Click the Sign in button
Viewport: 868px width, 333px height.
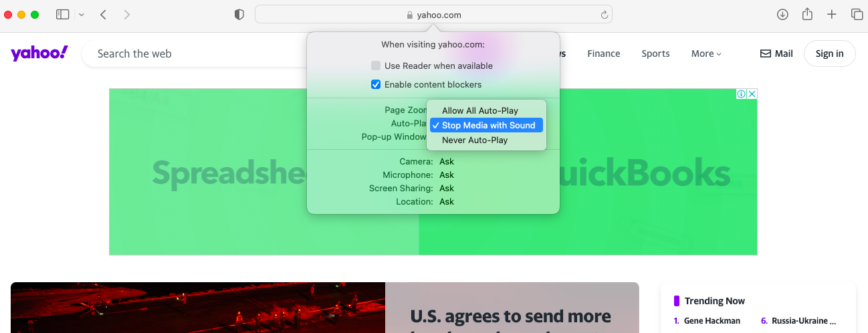[x=830, y=53]
